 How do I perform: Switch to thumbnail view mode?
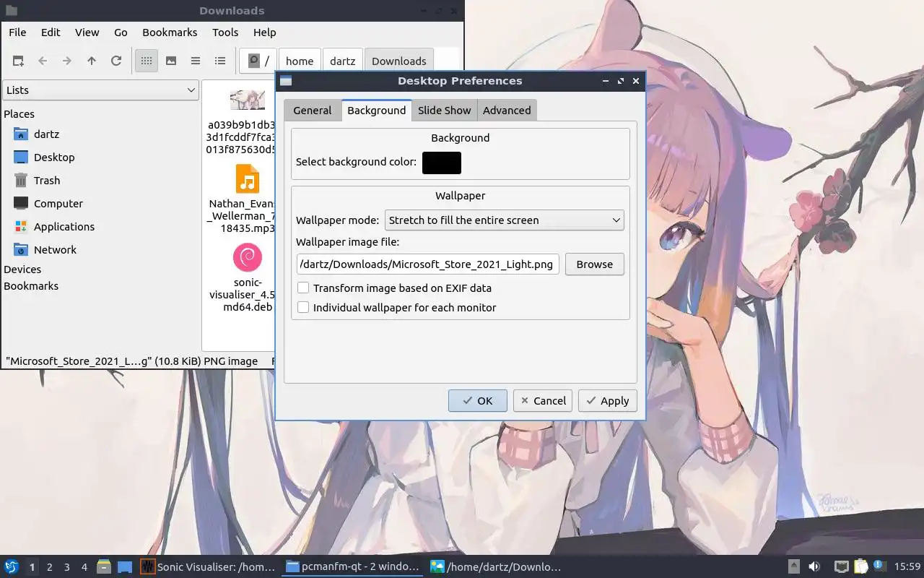tap(171, 61)
